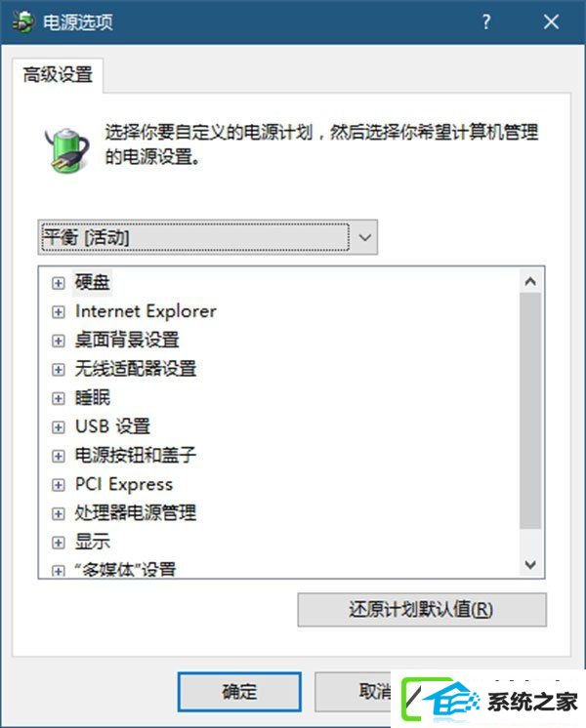This screenshot has width=586, height=728.
Task: Open the 平衡 [活动] power plan dropdown
Action: click(208, 237)
